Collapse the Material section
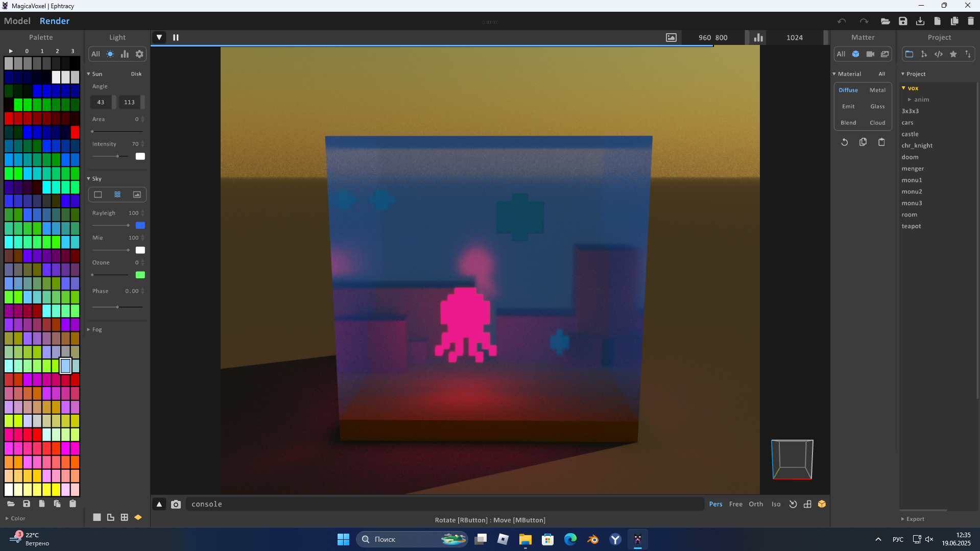The width and height of the screenshot is (980, 551). coord(834,74)
